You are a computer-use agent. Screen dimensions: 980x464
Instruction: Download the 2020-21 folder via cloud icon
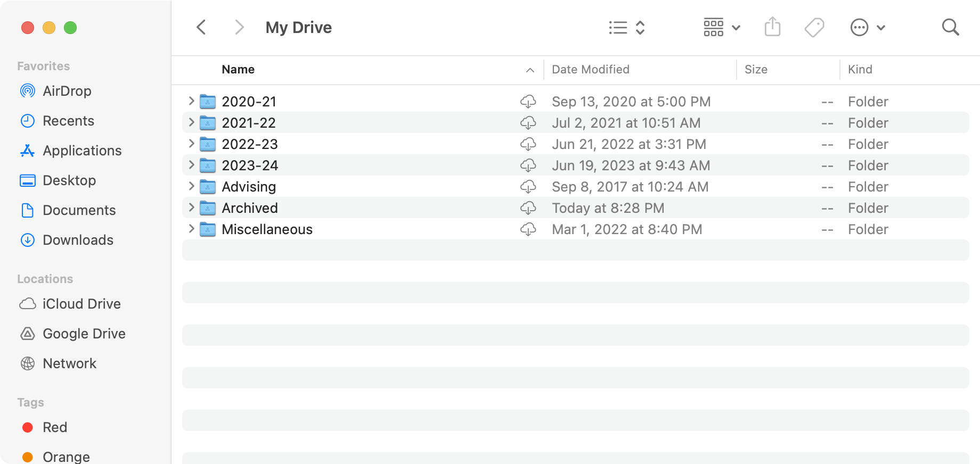point(528,102)
